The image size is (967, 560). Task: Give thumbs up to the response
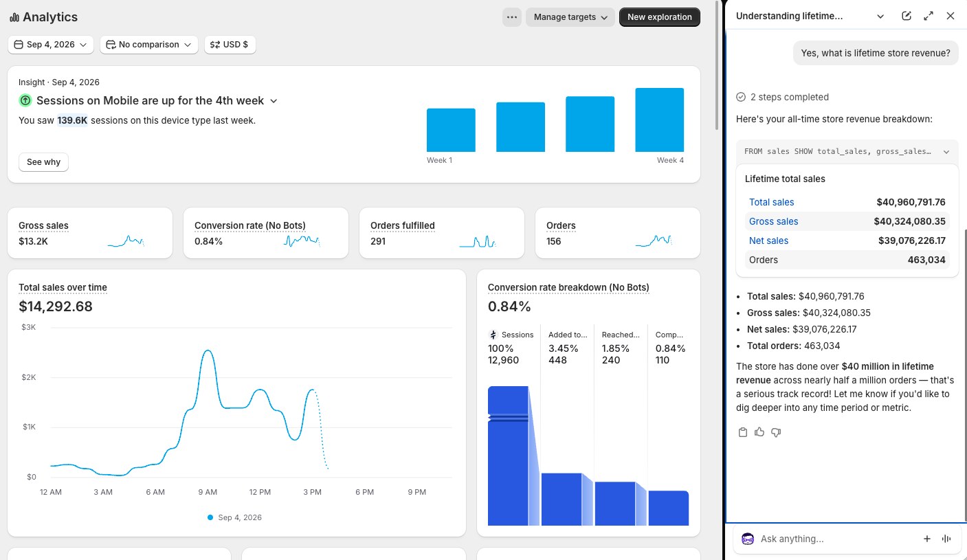(x=759, y=432)
